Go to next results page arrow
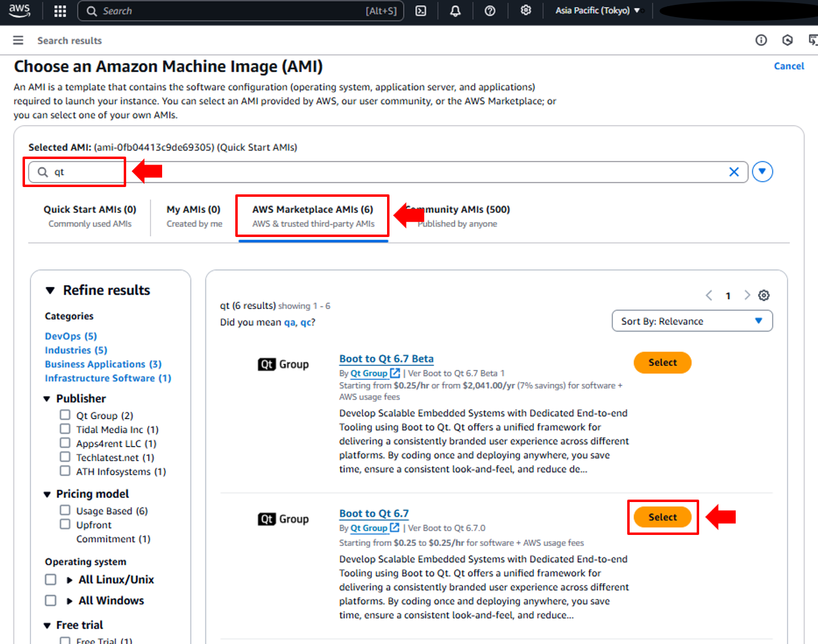Screen dimensions: 818x644 click(747, 295)
